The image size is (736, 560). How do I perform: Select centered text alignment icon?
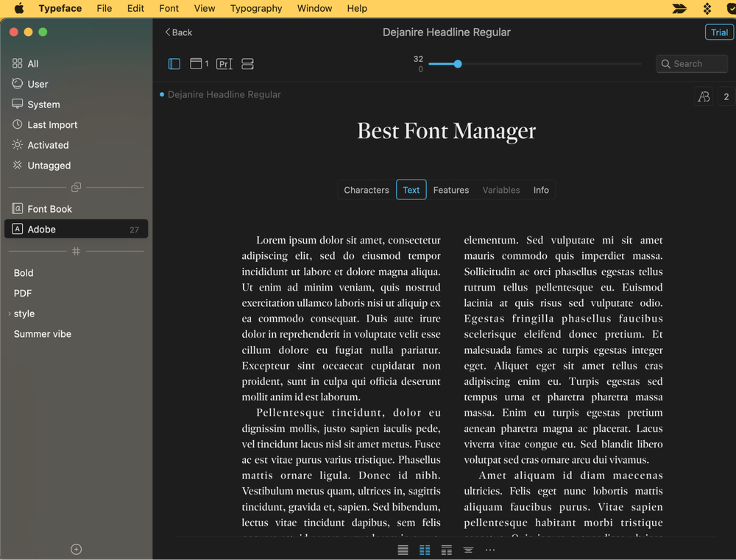[x=468, y=550]
